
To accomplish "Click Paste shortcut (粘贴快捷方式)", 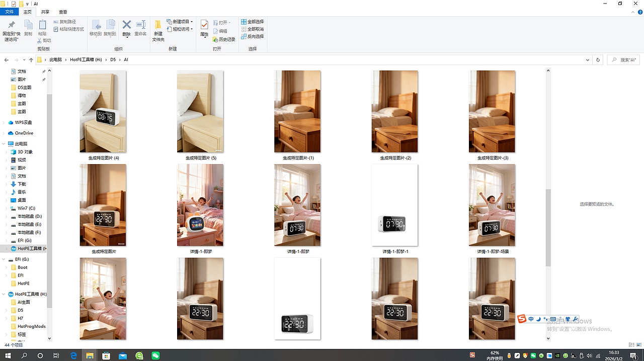I will coord(68,29).
